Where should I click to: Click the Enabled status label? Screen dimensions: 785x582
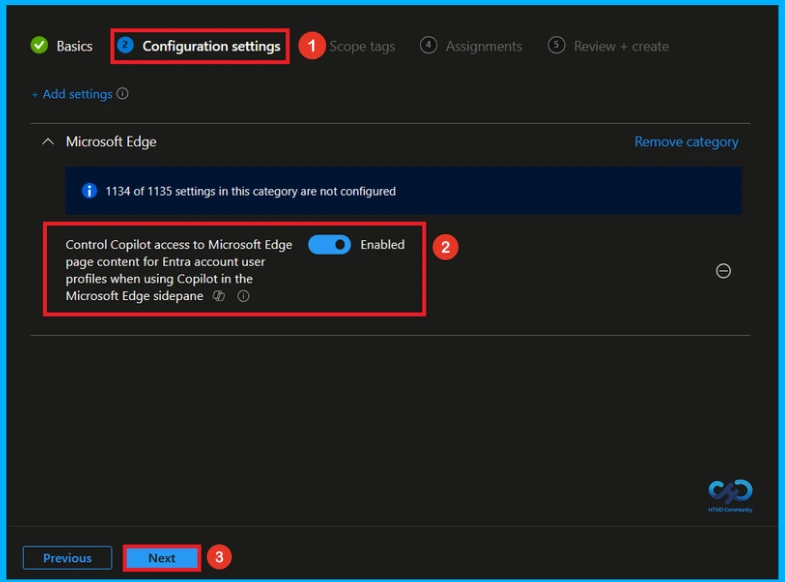coord(382,245)
